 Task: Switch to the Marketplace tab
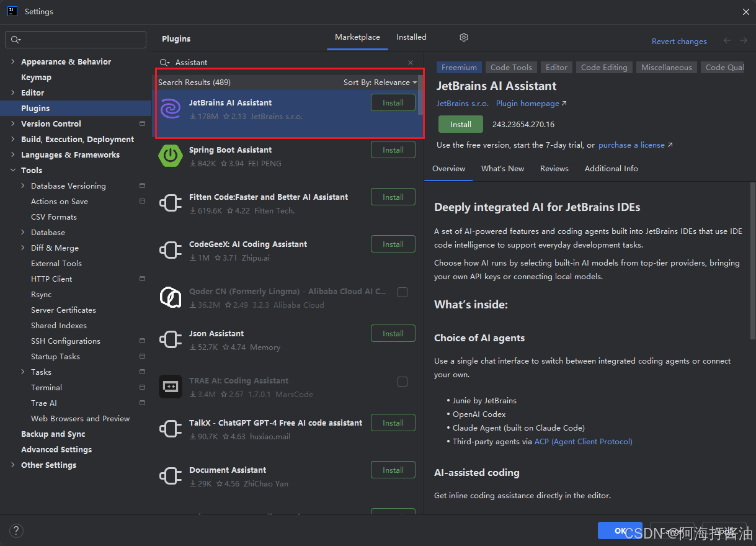(357, 37)
